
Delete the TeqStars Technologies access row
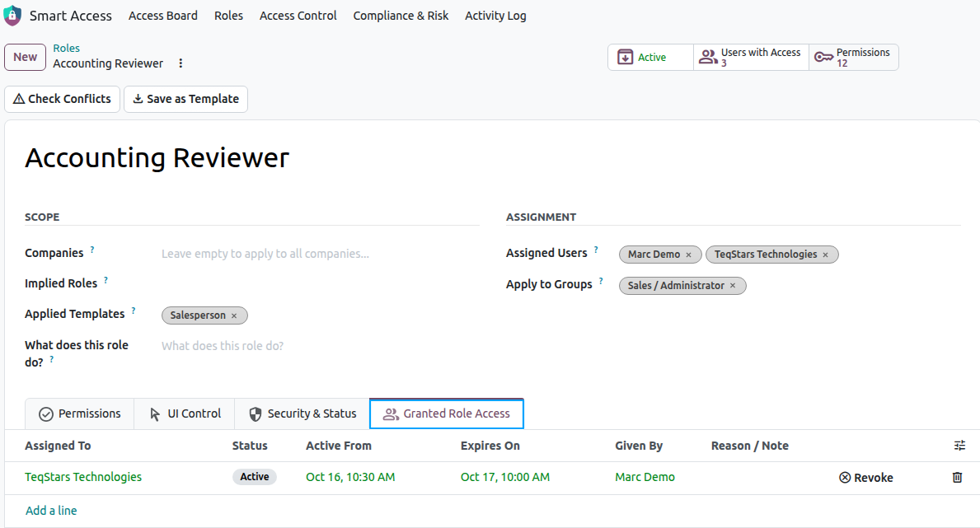pos(957,478)
